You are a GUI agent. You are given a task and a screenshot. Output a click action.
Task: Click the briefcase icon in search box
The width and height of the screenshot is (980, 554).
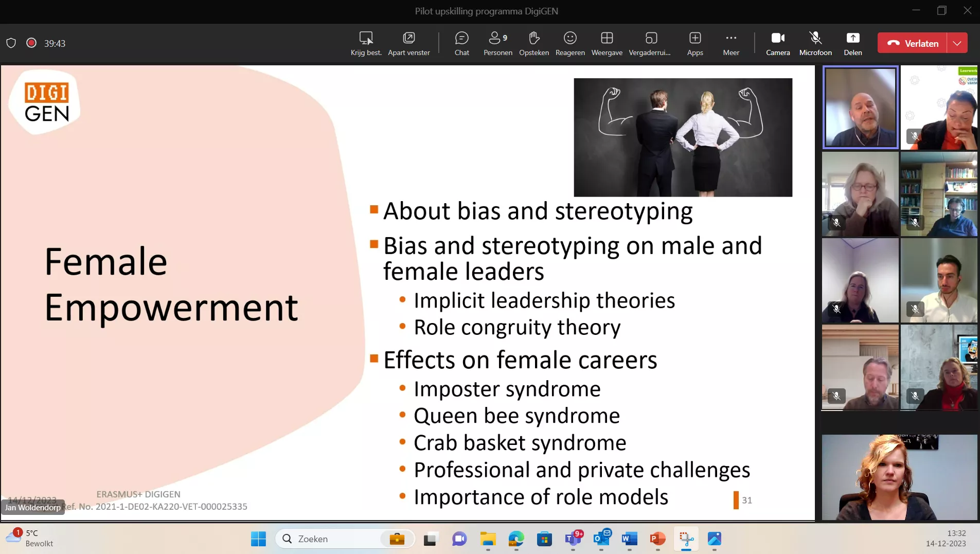point(397,539)
